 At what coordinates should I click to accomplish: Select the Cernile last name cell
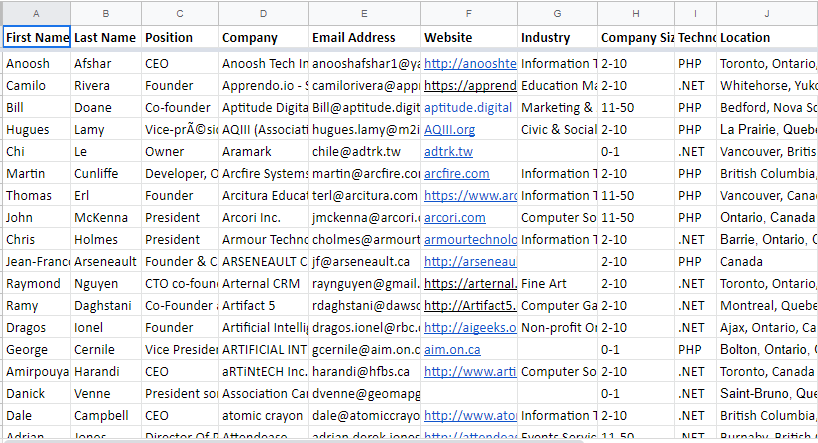(x=106, y=350)
